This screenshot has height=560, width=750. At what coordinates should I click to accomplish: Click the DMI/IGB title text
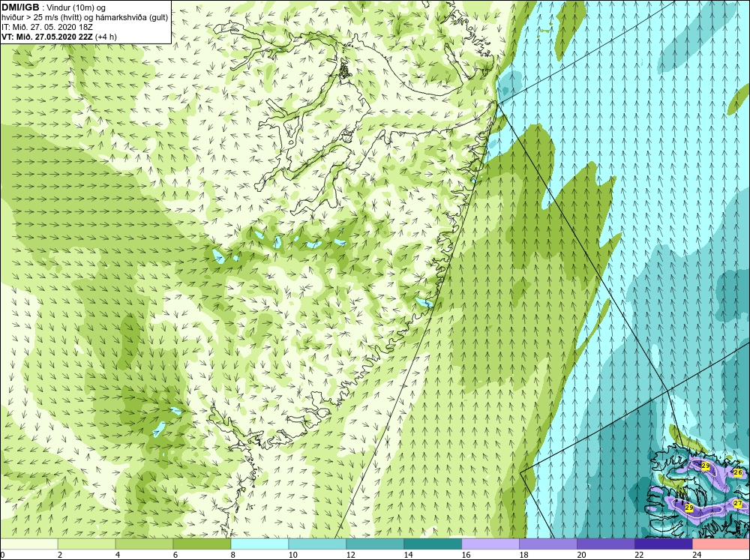click(x=20, y=7)
